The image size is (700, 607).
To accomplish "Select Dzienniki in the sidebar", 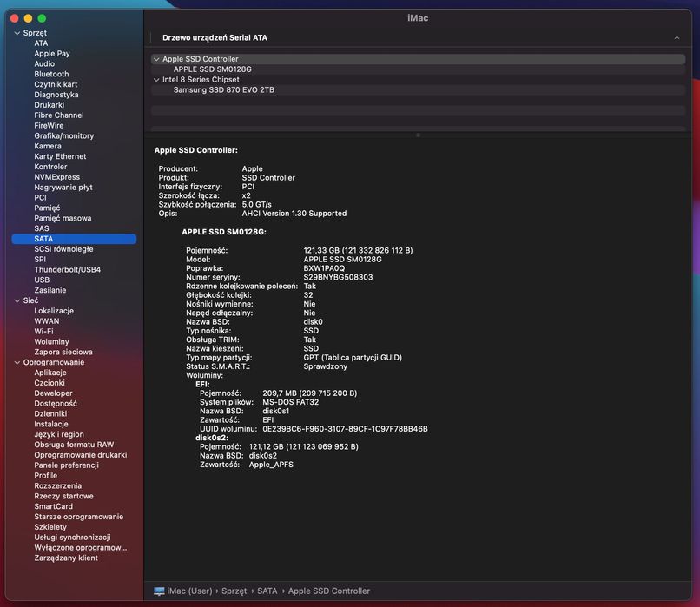I will (50, 413).
